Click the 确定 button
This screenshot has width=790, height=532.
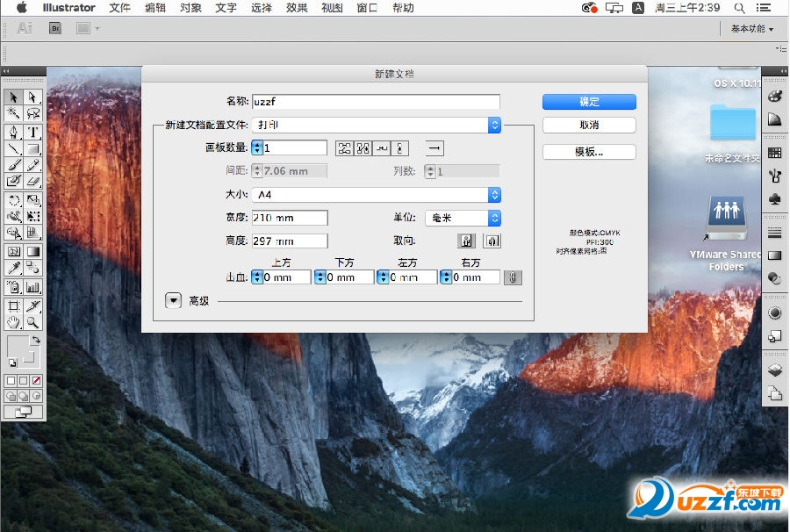point(589,102)
